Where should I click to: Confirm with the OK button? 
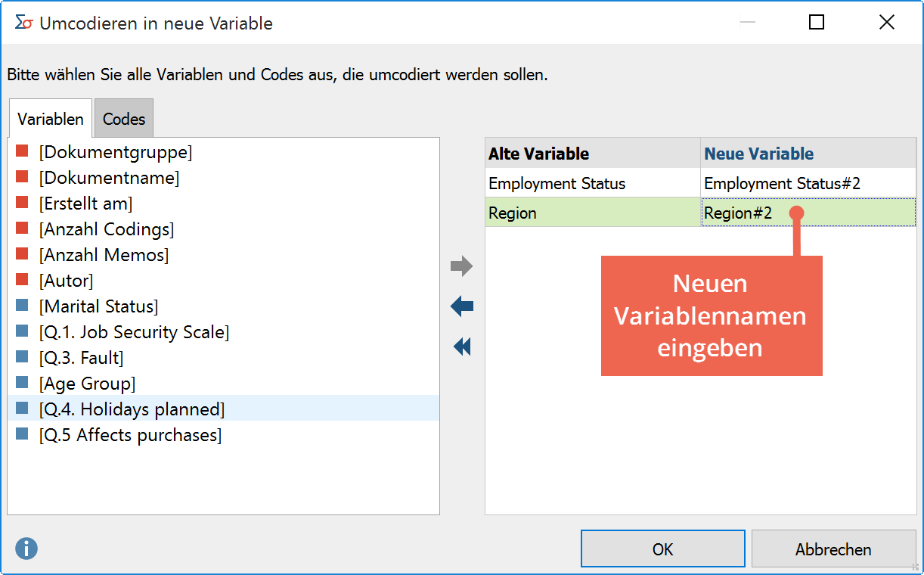click(662, 549)
